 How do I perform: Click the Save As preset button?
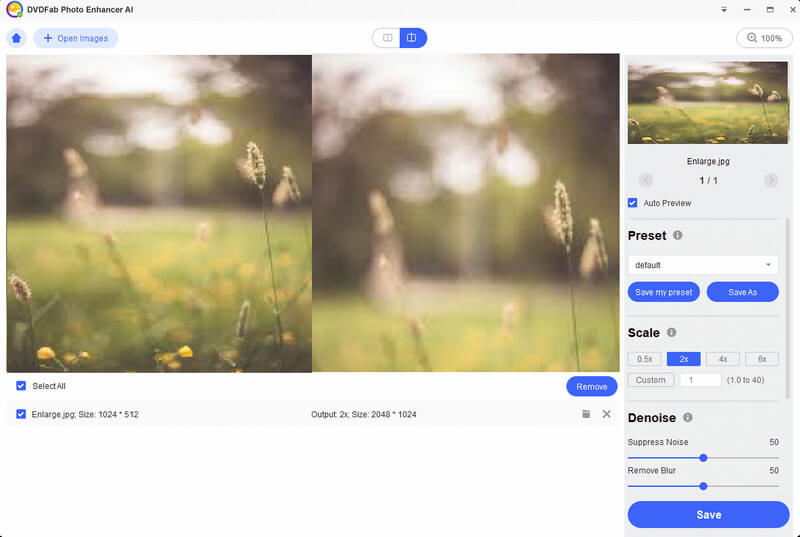point(742,292)
